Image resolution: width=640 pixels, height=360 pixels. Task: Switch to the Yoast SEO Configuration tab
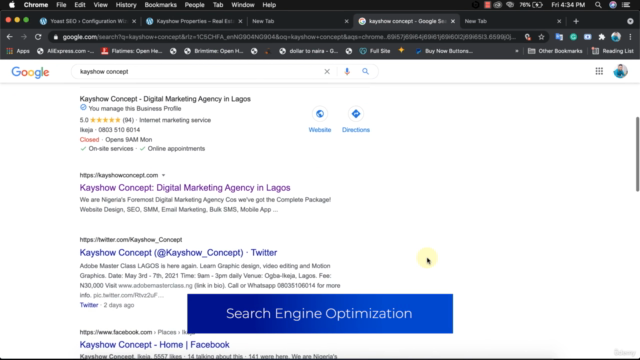tap(88, 21)
